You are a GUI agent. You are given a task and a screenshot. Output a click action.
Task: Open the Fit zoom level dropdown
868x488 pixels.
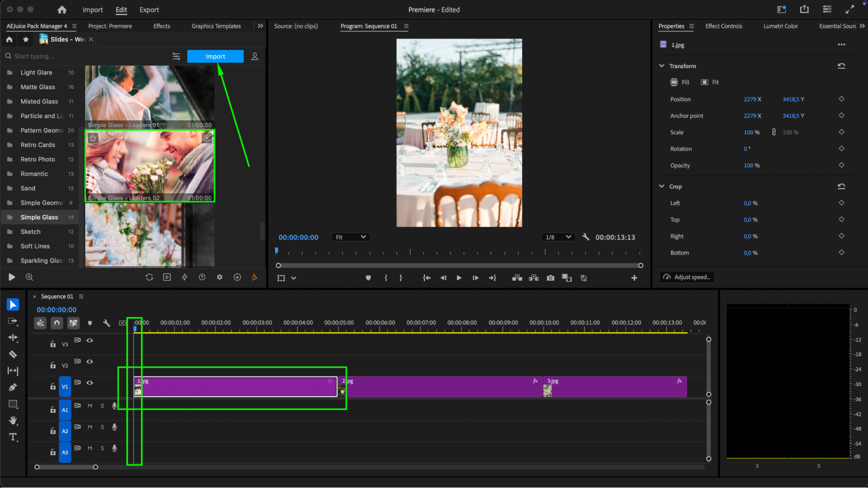coord(351,237)
